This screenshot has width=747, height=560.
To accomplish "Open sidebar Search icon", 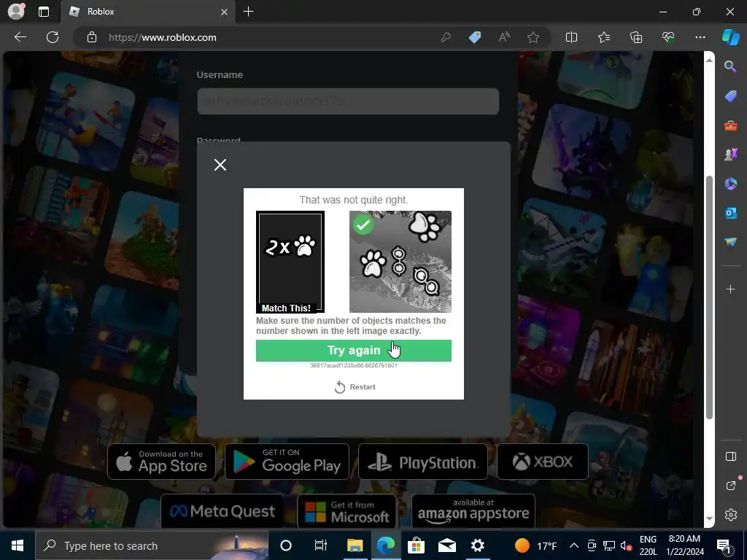I will click(730, 66).
